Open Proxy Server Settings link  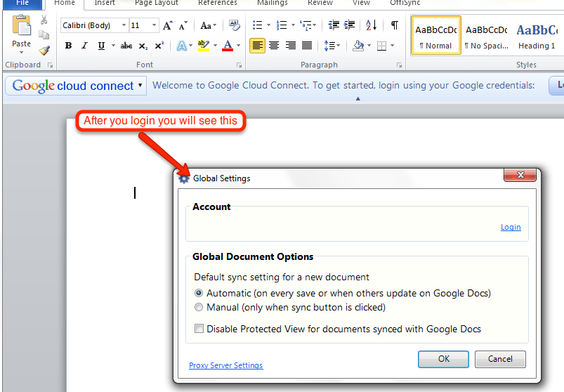(x=226, y=365)
